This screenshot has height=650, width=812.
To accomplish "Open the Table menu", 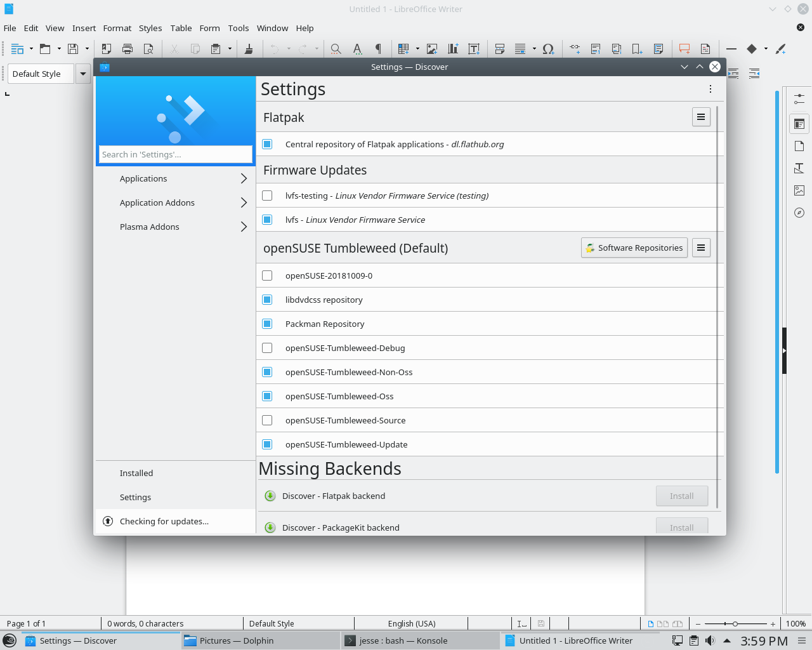I will [181, 28].
